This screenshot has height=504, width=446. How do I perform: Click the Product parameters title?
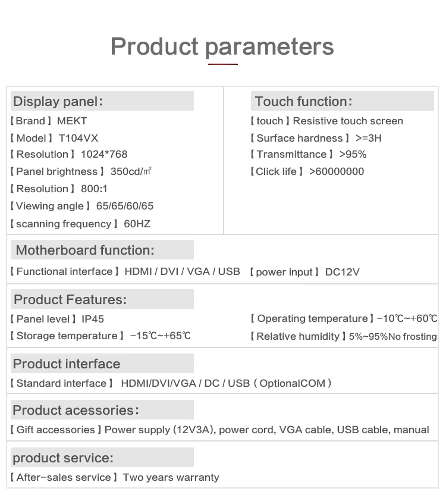click(222, 47)
